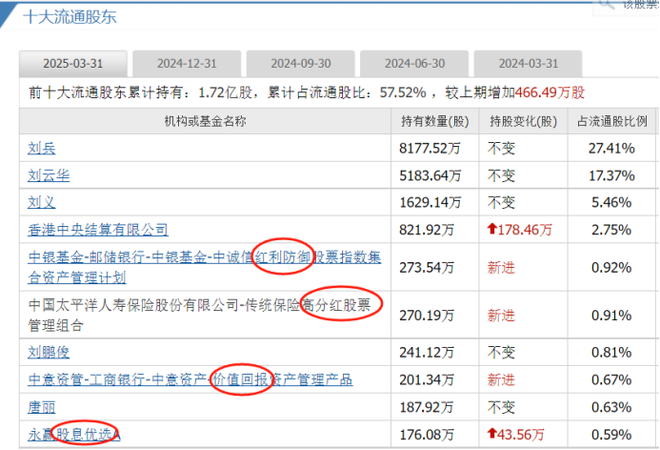660x450 pixels.
Task: Open the 永赢股息优选A fund link
Action: point(74,434)
